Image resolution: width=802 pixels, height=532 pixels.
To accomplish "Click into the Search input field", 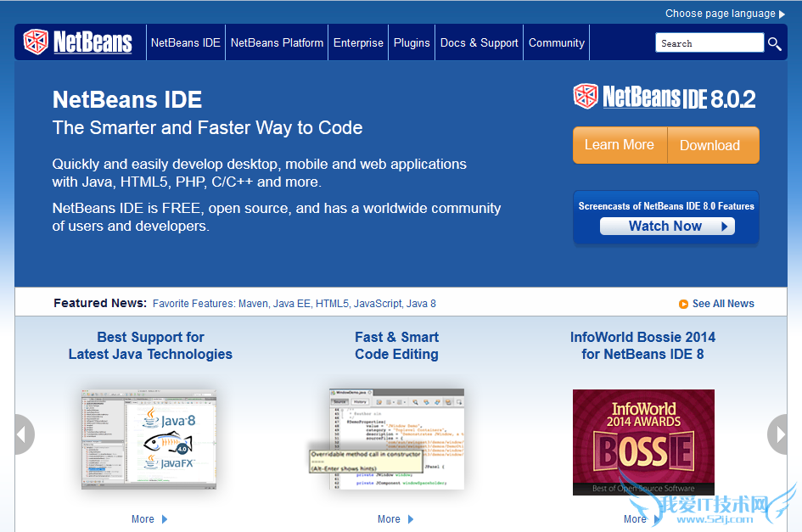I will pyautogui.click(x=709, y=43).
